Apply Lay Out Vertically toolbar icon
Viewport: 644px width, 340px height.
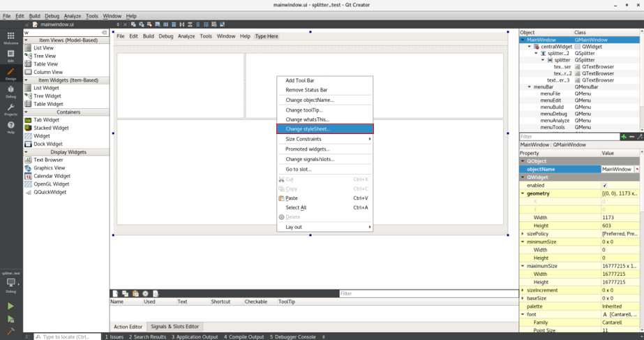pyautogui.click(x=174, y=24)
